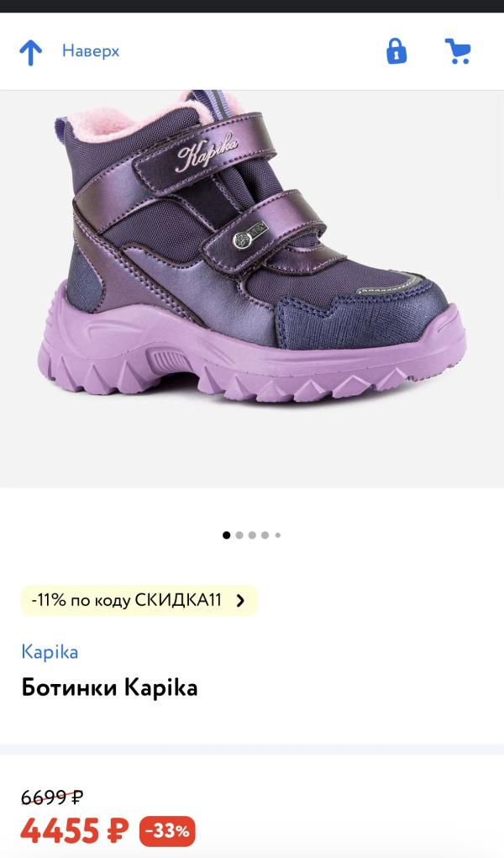Open the lock account icon

[396, 51]
